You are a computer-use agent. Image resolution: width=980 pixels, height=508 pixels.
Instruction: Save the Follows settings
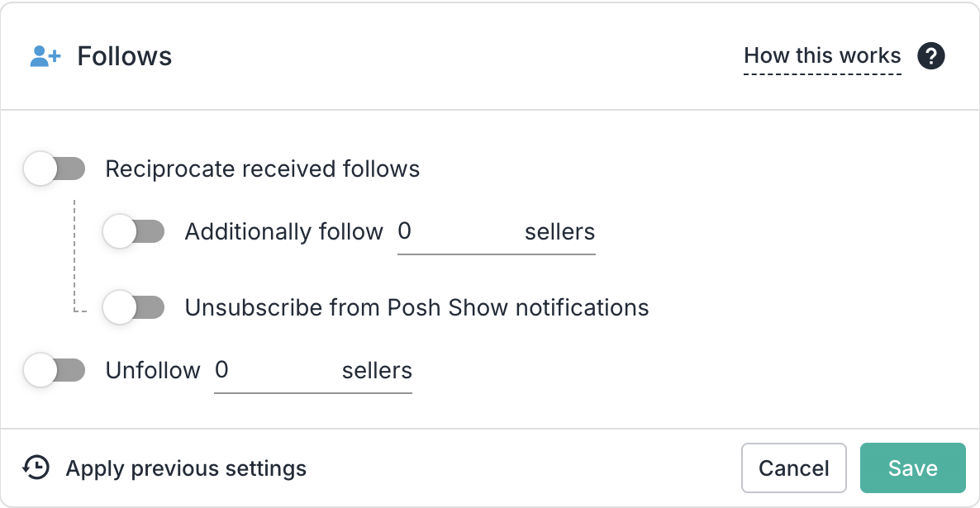click(x=912, y=468)
